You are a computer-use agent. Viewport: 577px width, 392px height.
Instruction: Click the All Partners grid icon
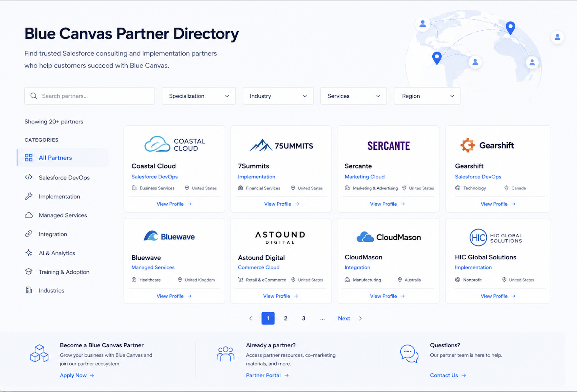coord(29,158)
